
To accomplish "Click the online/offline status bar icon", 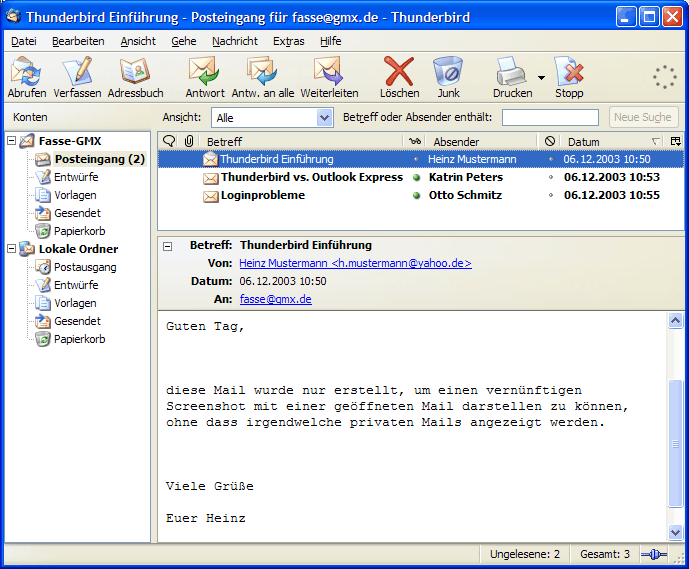I will [x=653, y=555].
